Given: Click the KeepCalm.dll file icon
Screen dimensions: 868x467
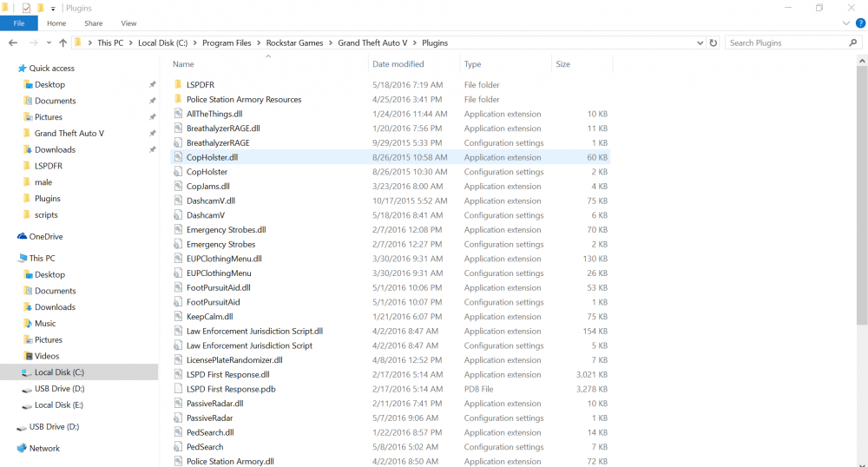Looking at the screenshot, I should [x=178, y=317].
